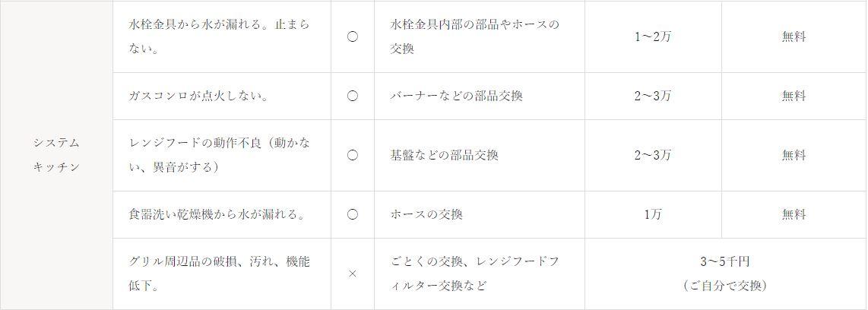Select the ガスコンロが点火しない symptom text
The height and width of the screenshot is (310, 868).
point(198,96)
